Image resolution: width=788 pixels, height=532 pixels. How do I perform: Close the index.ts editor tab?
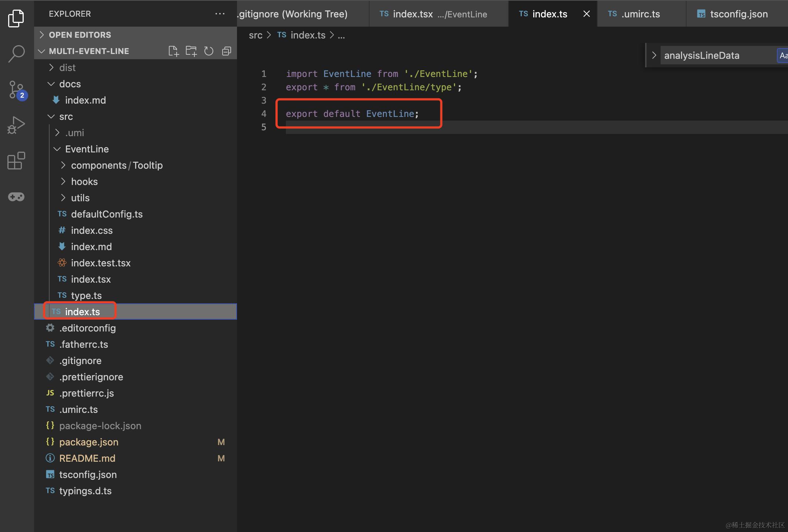[587, 14]
